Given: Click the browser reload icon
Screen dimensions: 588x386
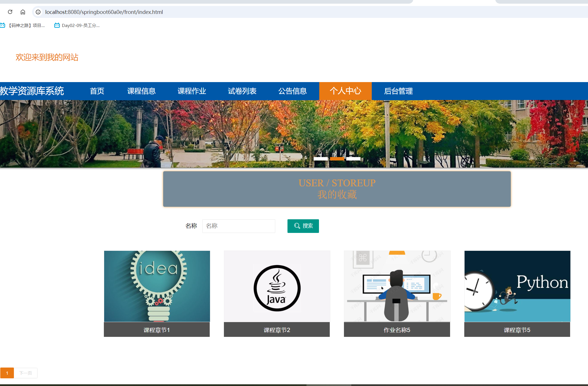Looking at the screenshot, I should tap(10, 12).
